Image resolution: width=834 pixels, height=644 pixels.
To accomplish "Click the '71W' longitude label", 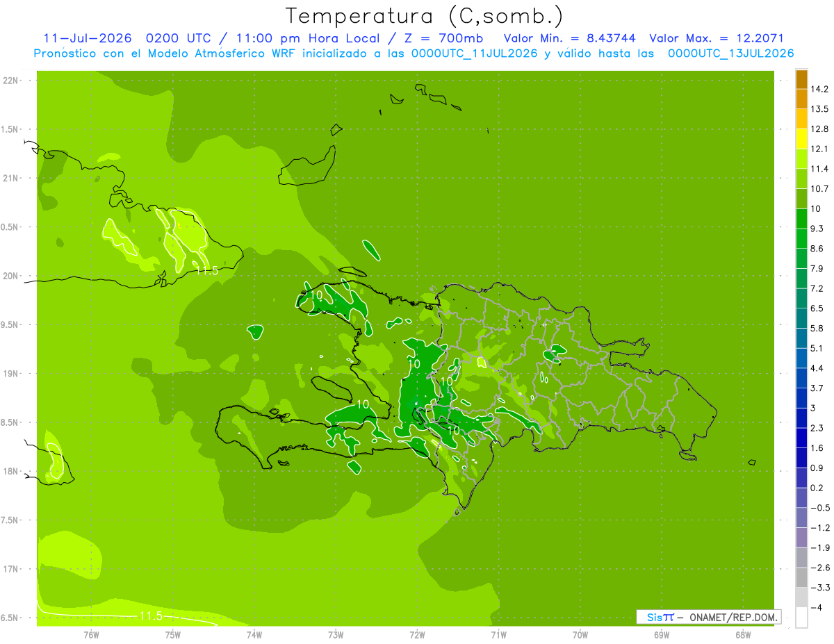I will pyautogui.click(x=498, y=635).
